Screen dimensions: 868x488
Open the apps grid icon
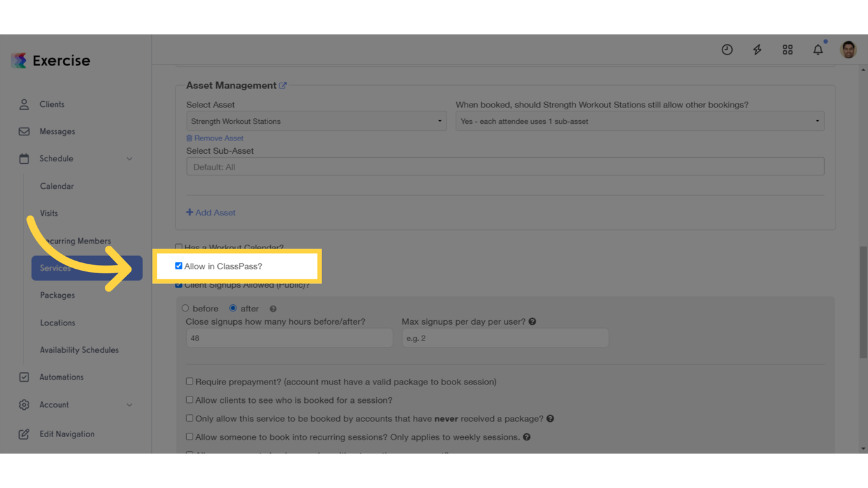pos(787,50)
